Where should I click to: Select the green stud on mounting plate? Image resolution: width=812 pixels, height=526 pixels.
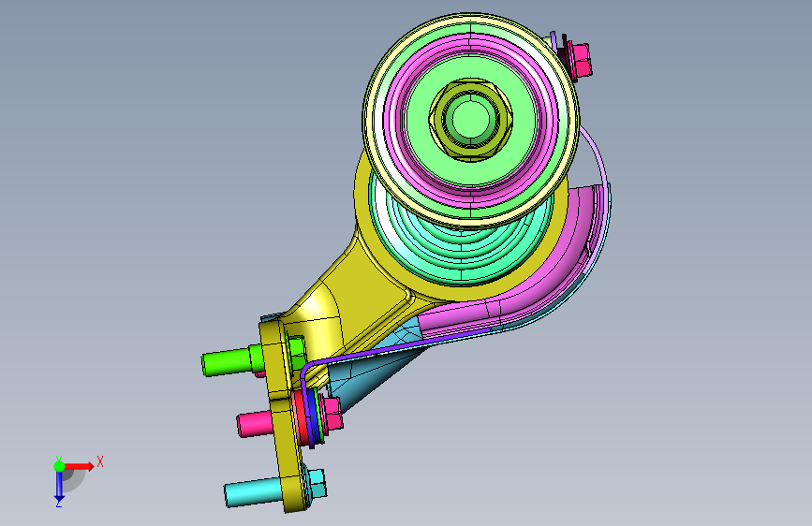[x=230, y=360]
